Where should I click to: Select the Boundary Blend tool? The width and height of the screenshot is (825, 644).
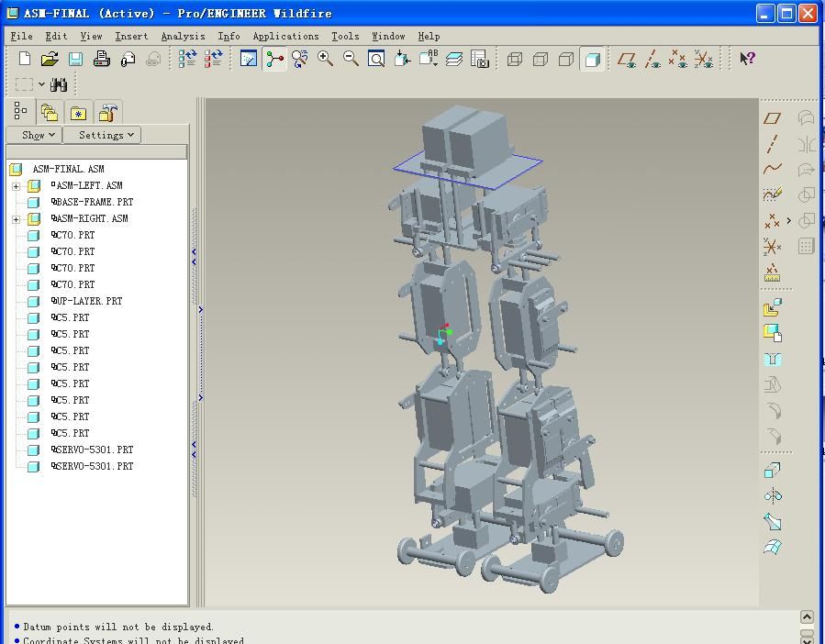click(x=773, y=547)
